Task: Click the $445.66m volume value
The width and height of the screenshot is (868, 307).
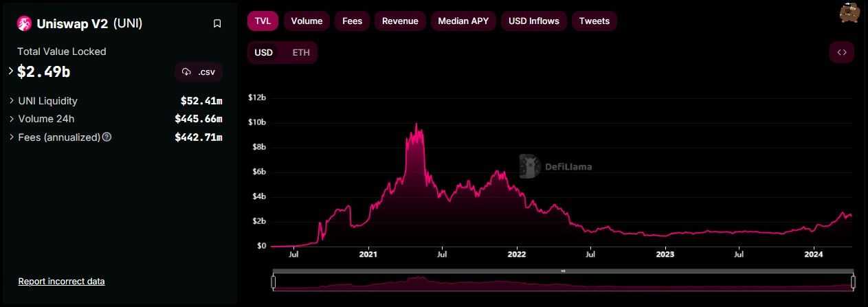Action: point(199,119)
